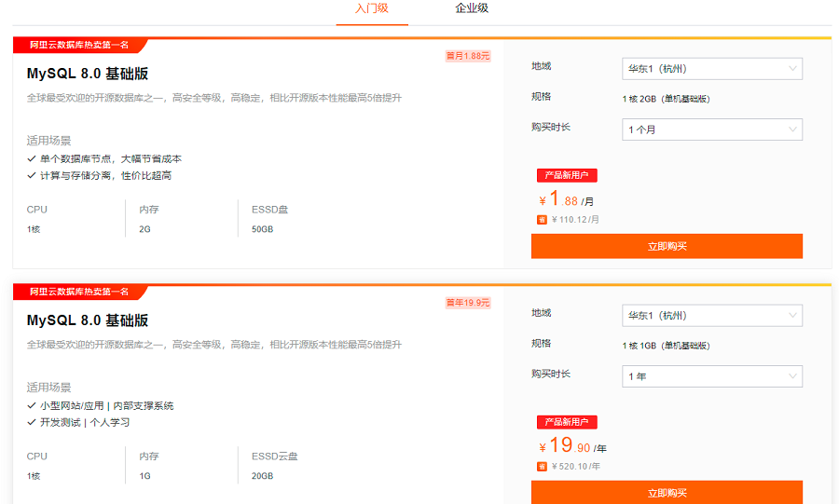Click the checkmark beside 开发测试
This screenshot has height=504, width=839.
point(31,422)
